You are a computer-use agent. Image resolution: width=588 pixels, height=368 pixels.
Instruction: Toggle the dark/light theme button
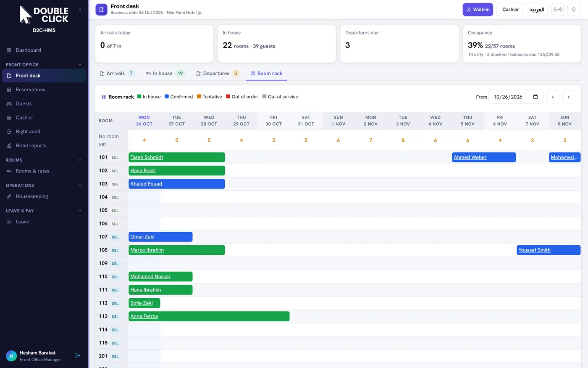pyautogui.click(x=558, y=9)
